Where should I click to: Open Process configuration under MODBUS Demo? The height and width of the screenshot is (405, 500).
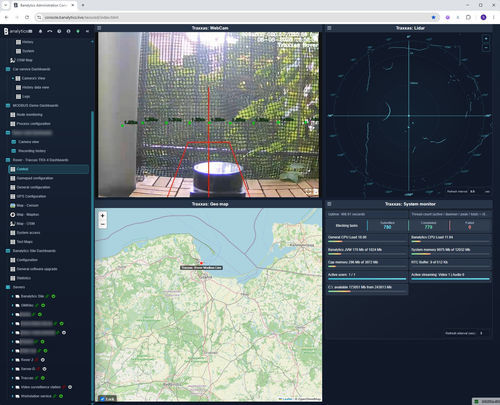[x=34, y=124]
